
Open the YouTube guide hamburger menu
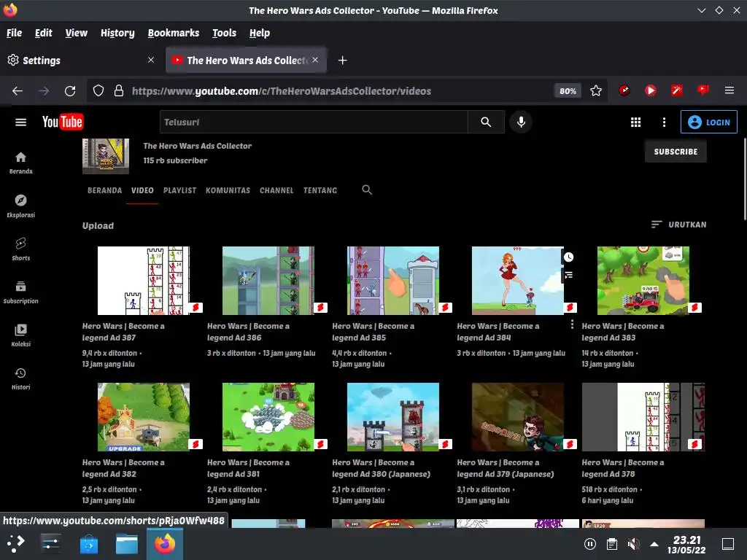(20, 122)
